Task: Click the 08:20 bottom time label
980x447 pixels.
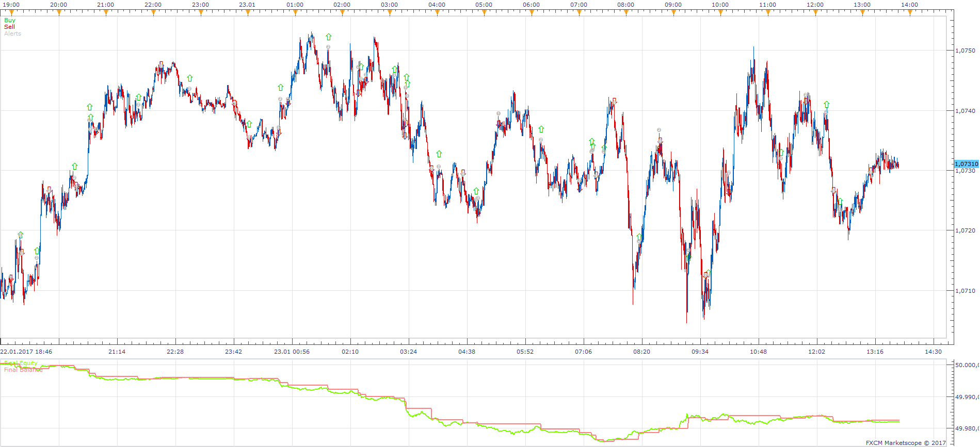Action: [x=642, y=352]
